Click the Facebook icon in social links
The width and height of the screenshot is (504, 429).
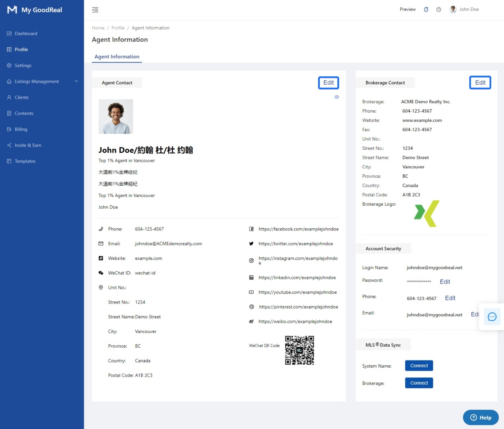click(251, 229)
